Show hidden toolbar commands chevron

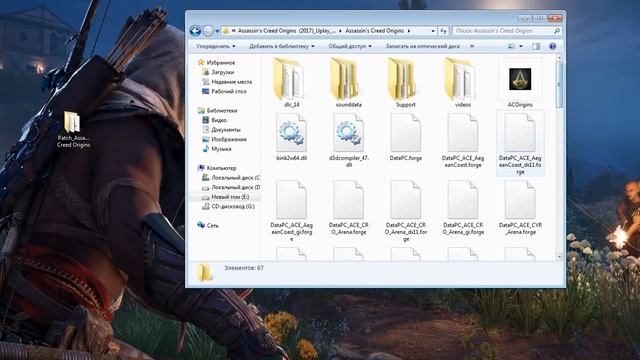pos(472,46)
